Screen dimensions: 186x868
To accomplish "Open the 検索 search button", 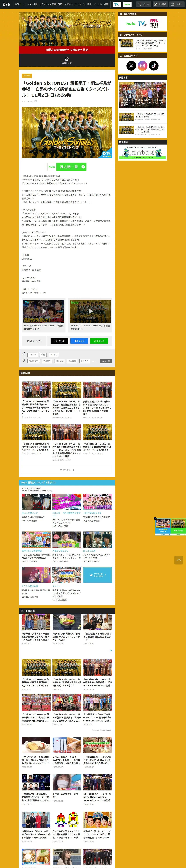I will pyautogui.click(x=143, y=4).
